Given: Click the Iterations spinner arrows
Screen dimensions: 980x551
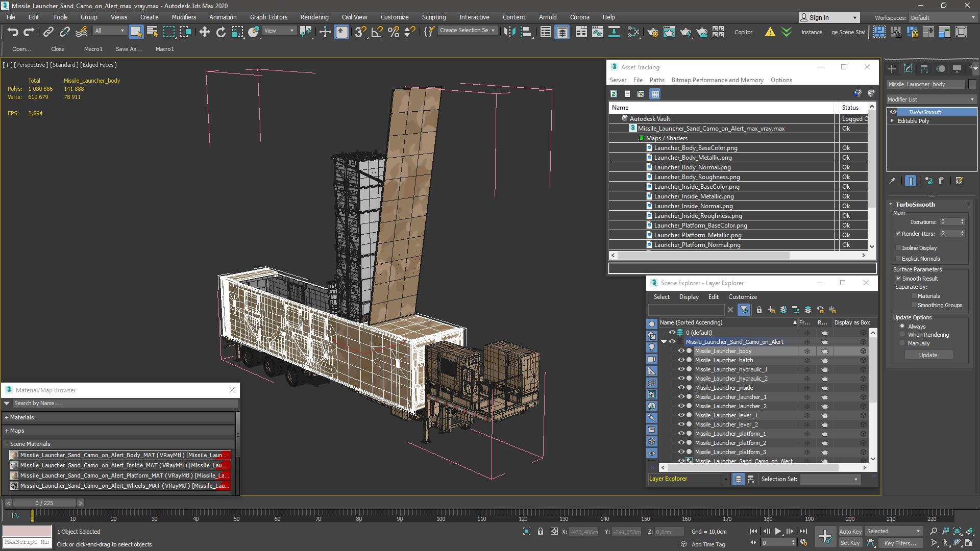Looking at the screenshot, I should [962, 222].
